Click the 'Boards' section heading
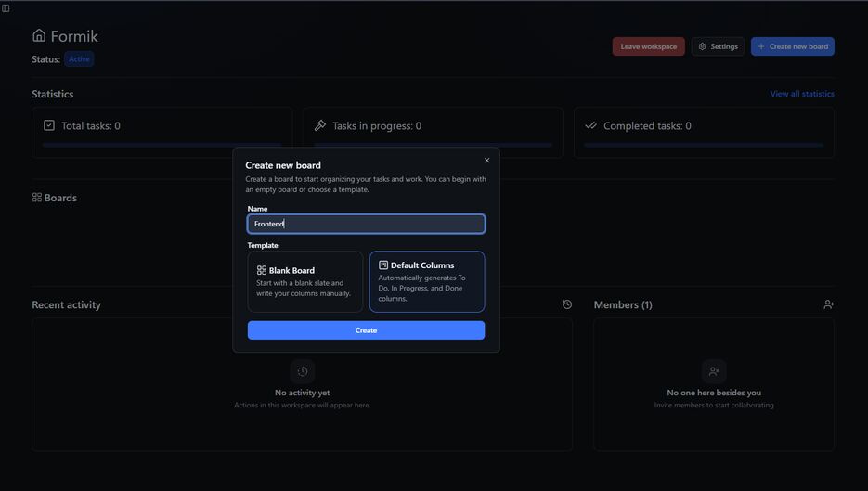The width and height of the screenshot is (868, 491). pyautogui.click(x=60, y=198)
